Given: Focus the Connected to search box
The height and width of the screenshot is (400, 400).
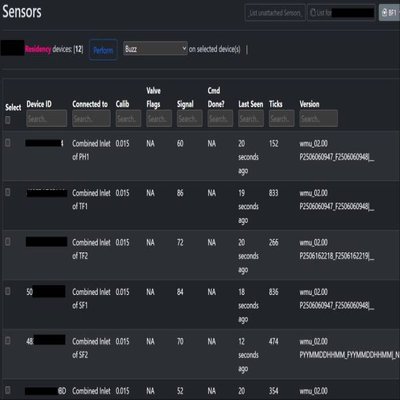Looking at the screenshot, I should click(x=91, y=118).
